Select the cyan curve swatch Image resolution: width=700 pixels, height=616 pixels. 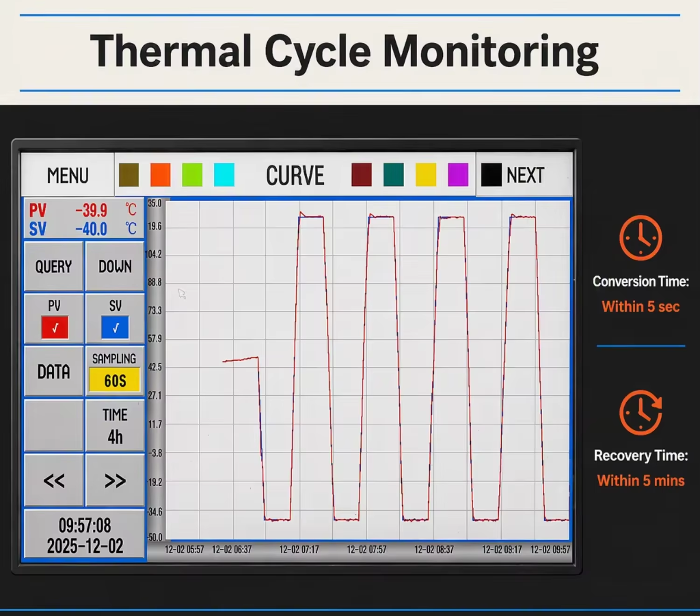pos(224,175)
